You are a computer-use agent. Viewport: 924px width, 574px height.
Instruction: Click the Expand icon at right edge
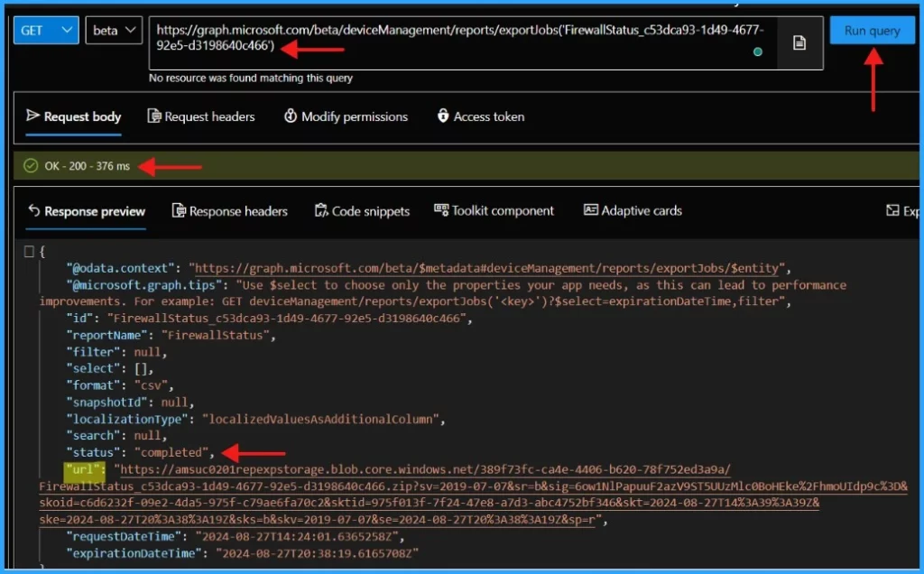[x=892, y=210]
